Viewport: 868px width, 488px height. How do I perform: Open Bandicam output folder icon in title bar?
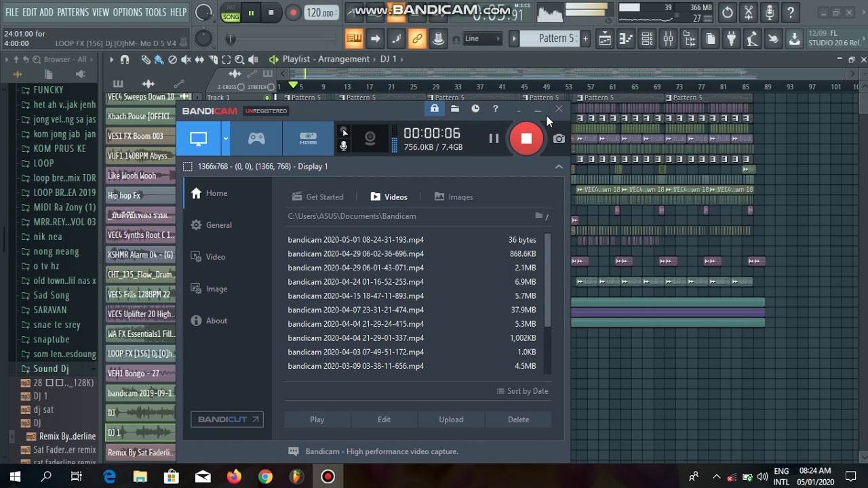(x=455, y=108)
